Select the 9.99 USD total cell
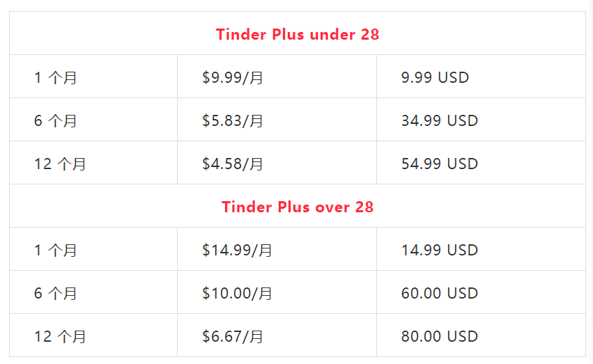Image resolution: width=593 pixels, height=364 pixels. click(x=435, y=77)
